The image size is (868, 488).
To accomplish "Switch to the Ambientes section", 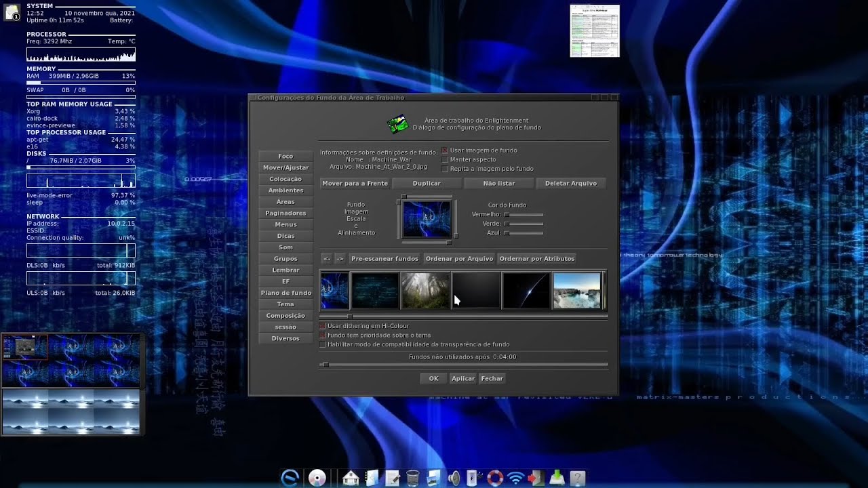I will [x=285, y=190].
